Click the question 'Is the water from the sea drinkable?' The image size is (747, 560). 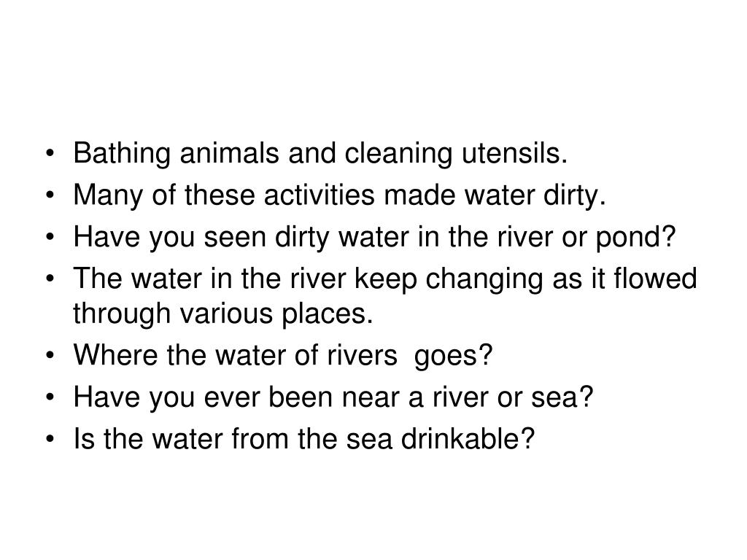point(304,439)
